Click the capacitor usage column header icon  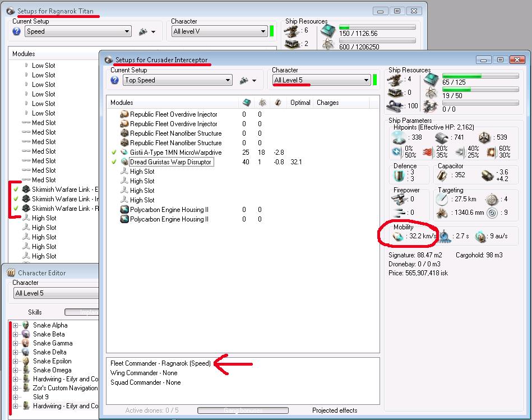pyautogui.click(x=278, y=103)
